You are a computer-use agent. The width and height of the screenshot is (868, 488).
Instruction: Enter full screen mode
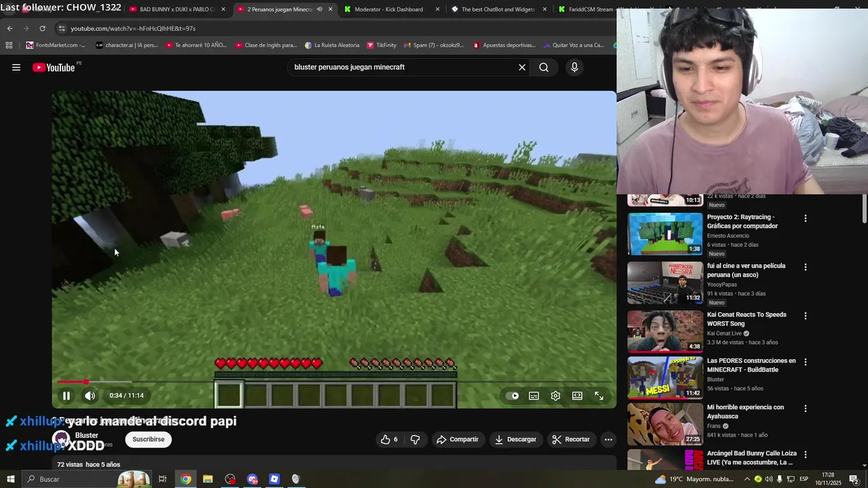[x=599, y=396]
